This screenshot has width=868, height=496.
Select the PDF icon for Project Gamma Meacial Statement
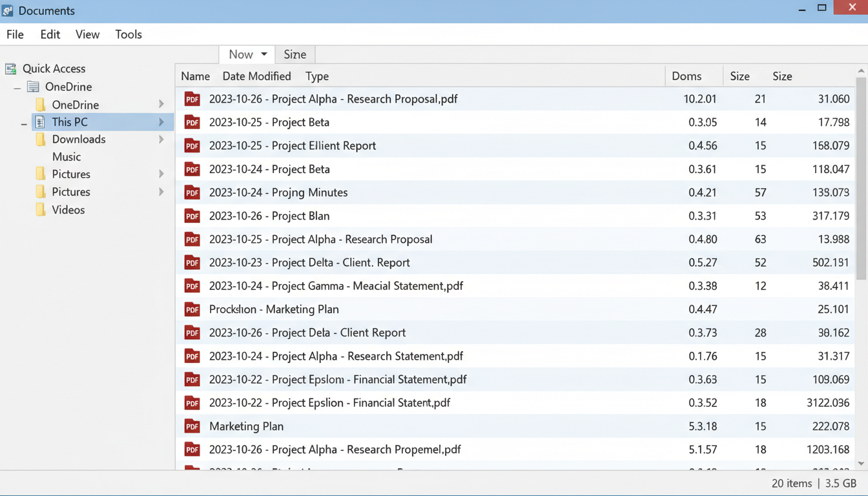tap(192, 286)
